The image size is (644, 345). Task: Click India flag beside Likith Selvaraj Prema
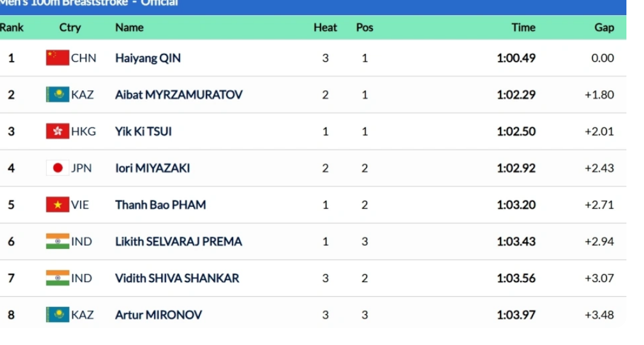click(58, 241)
